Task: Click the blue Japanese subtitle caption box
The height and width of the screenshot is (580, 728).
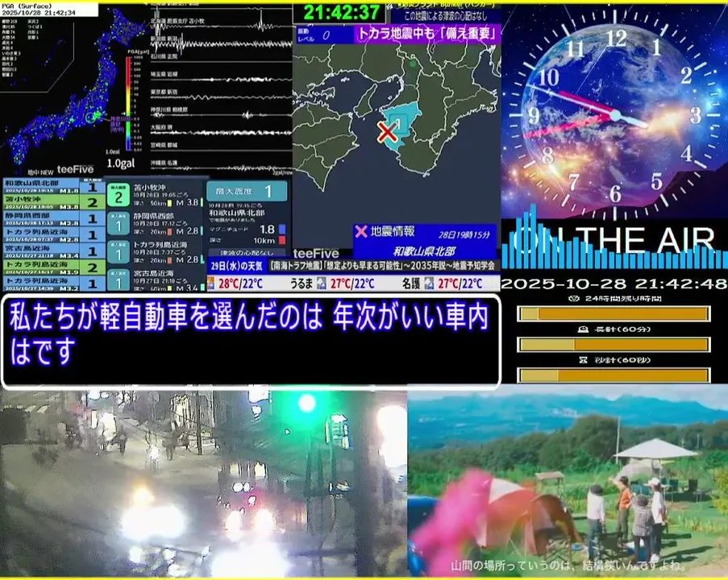Action: coord(252,341)
